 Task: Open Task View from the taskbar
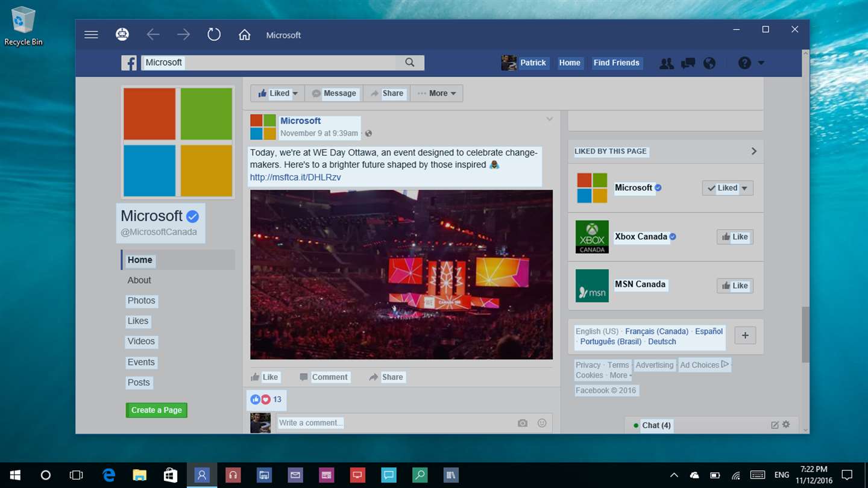[x=76, y=475]
